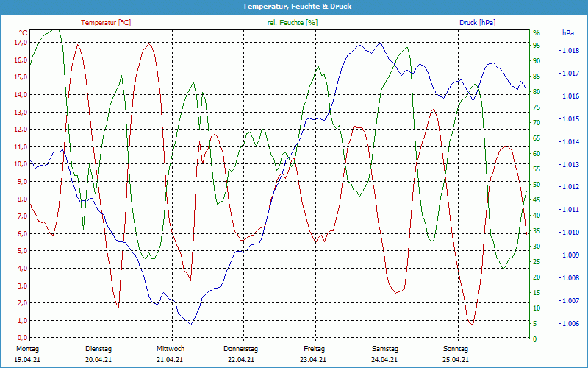Click pressure axis value '1.013'
Image resolution: width=588 pixels, height=368 pixels.
(571, 164)
